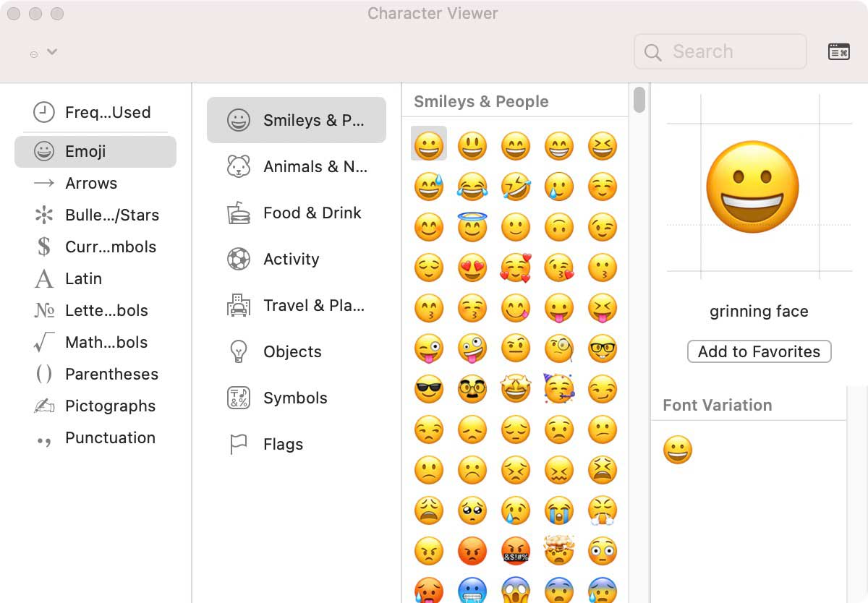Open Letterlike Symbols category
Viewport: 868px width, 603px height.
pos(95,311)
